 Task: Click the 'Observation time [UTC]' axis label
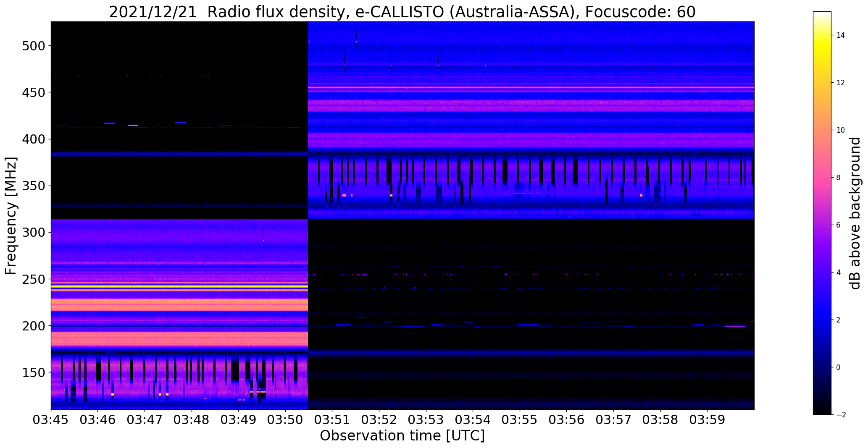click(x=402, y=436)
